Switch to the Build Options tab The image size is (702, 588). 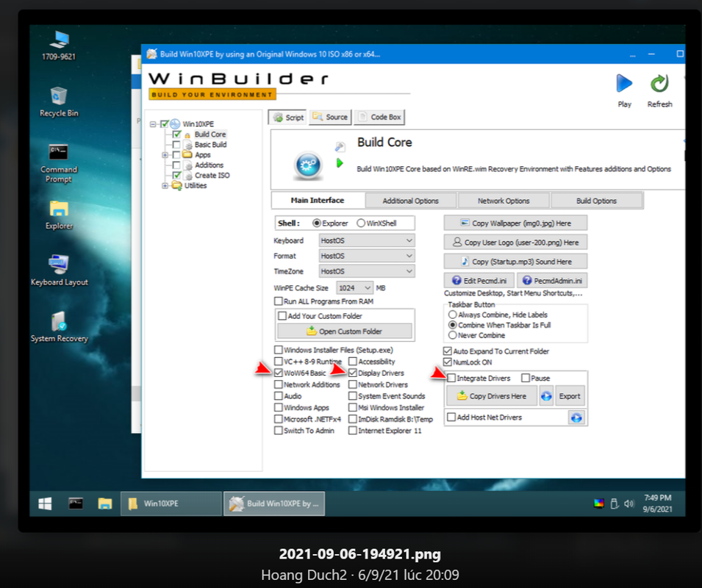pos(596,201)
